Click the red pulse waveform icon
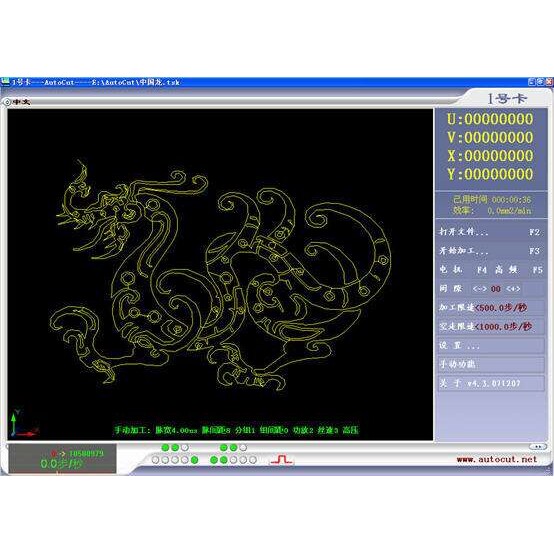 pos(282,459)
